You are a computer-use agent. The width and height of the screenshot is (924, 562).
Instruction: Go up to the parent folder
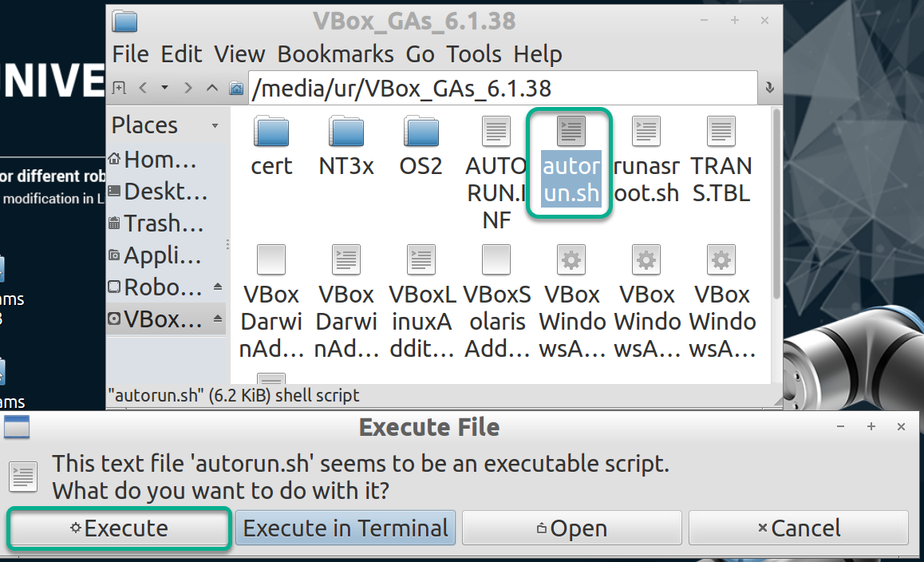[x=211, y=88]
